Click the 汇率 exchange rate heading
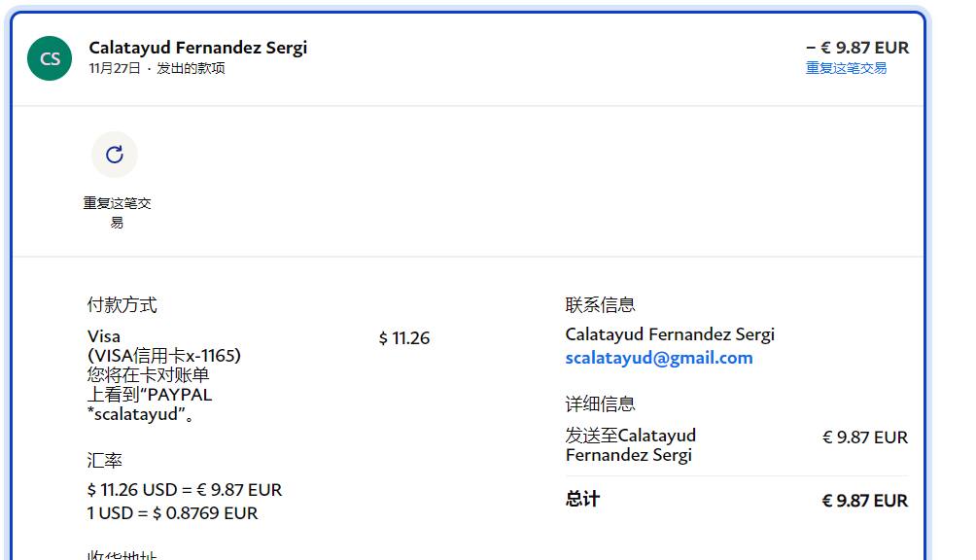This screenshot has width=976, height=560. (104, 461)
